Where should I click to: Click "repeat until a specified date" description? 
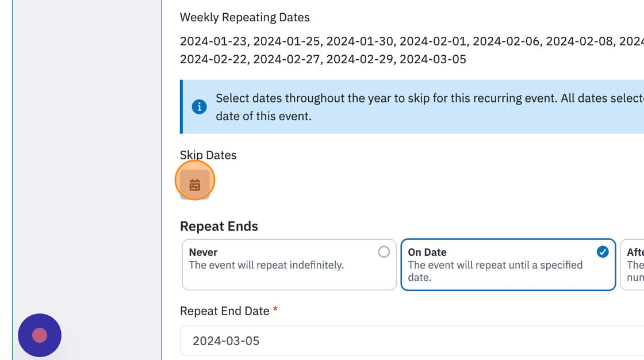495,271
